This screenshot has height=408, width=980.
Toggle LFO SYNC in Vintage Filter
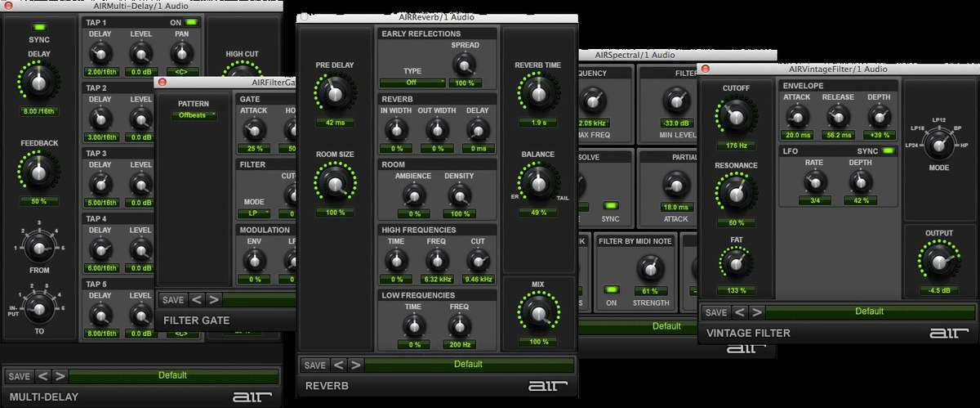tap(887, 151)
